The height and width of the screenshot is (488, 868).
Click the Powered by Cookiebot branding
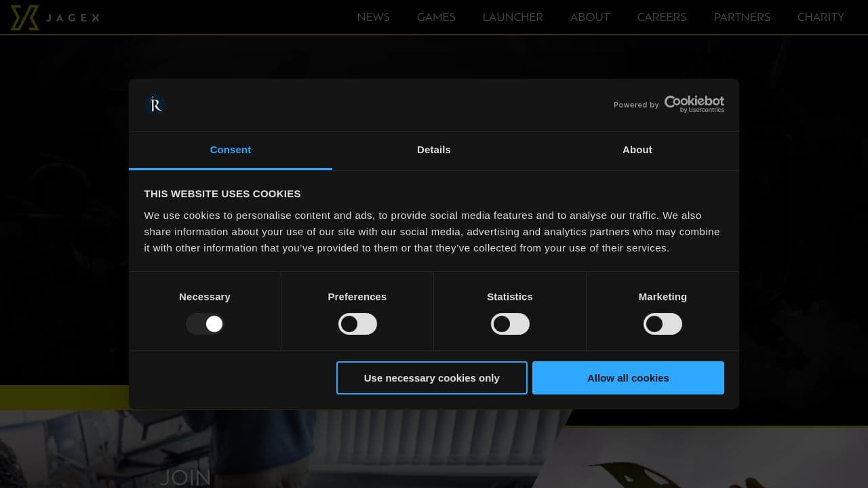669,104
